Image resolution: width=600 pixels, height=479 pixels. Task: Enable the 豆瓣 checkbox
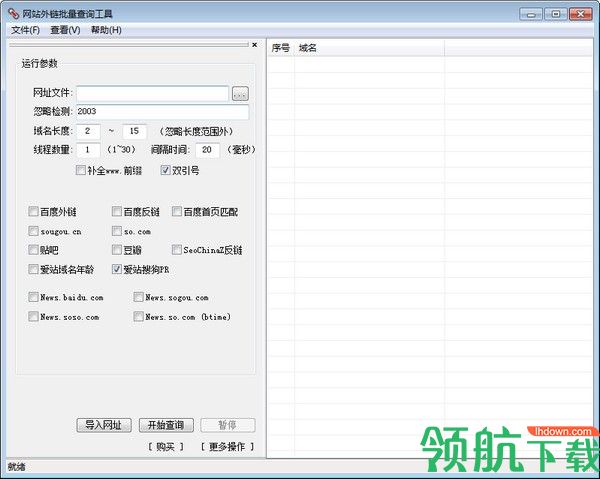[117, 250]
